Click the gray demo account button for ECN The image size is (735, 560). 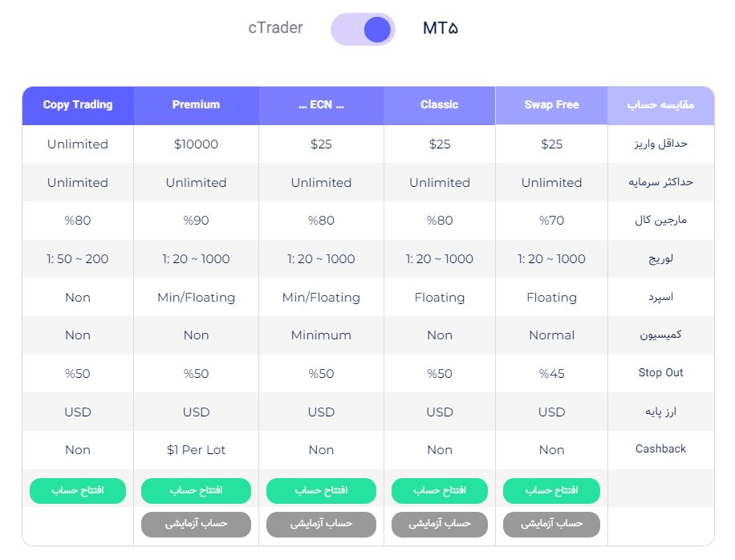pyautogui.click(x=321, y=525)
